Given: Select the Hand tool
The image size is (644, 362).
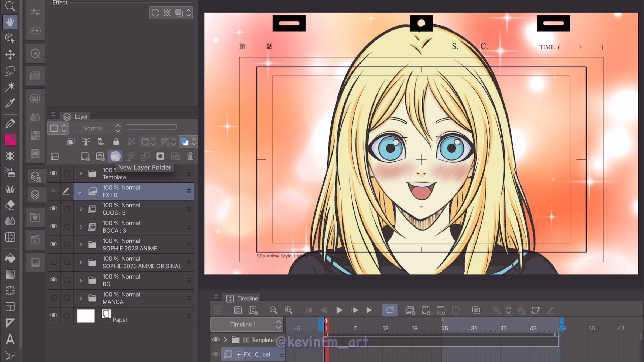Looking at the screenshot, I should (10, 22).
